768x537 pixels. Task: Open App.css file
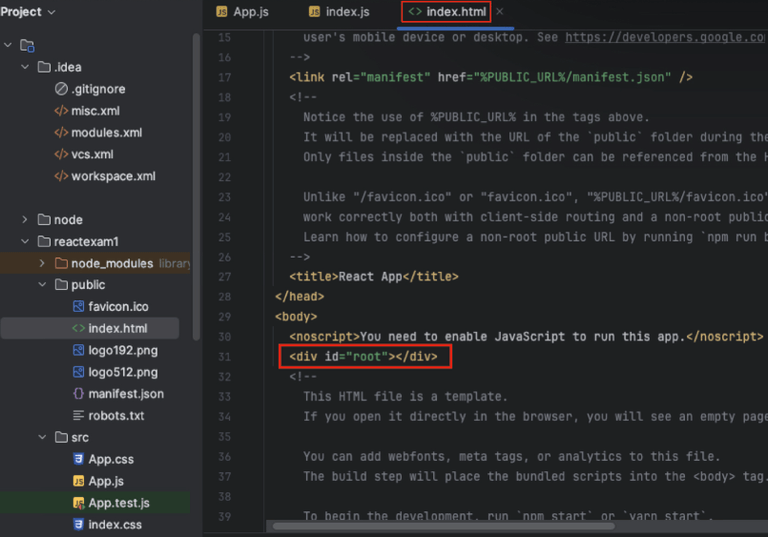coord(111,460)
